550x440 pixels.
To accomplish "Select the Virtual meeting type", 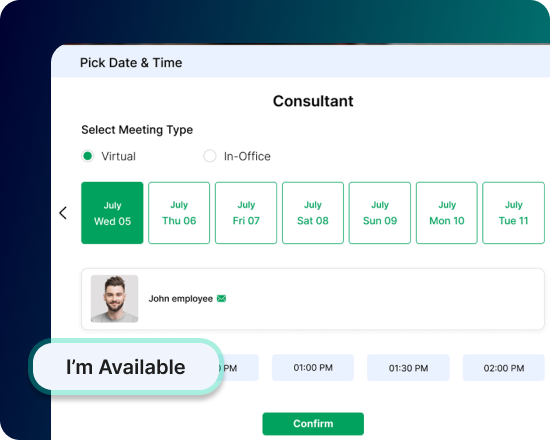I will tap(88, 156).
